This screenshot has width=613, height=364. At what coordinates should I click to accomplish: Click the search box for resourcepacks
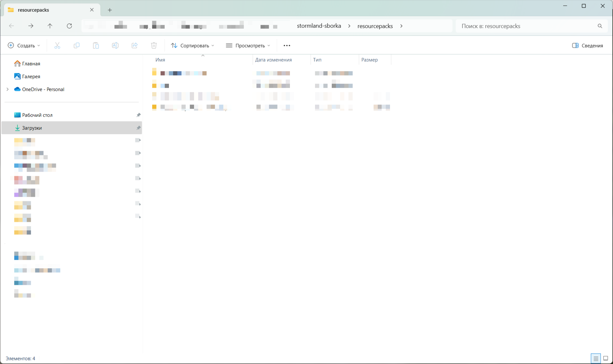click(x=528, y=26)
